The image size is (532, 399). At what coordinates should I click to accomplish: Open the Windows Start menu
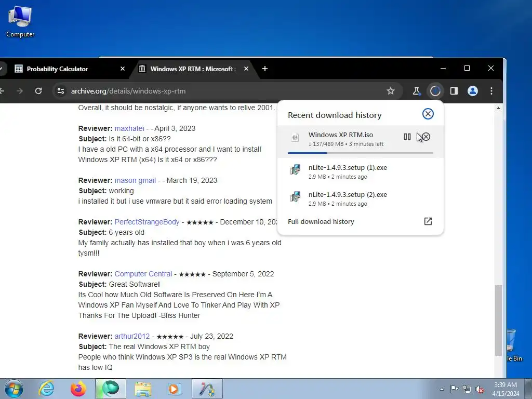(14, 389)
